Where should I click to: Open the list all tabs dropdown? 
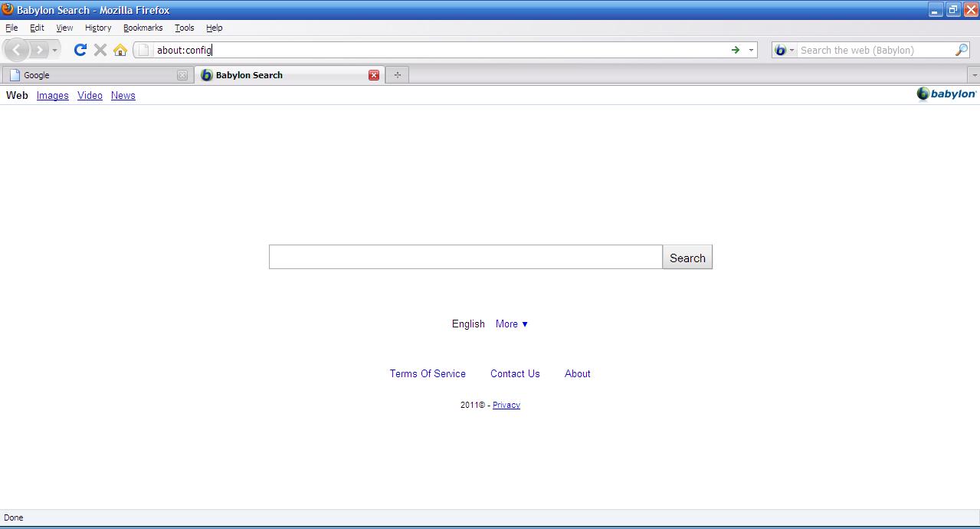974,75
